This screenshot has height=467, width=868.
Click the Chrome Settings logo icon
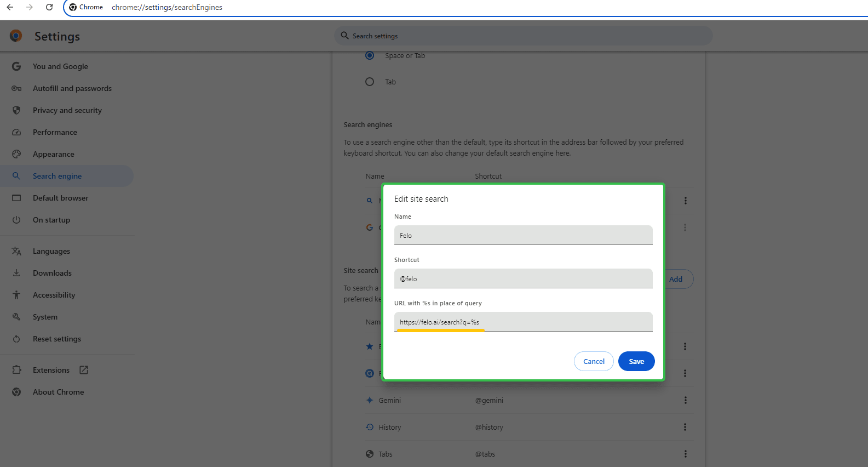coord(16,36)
